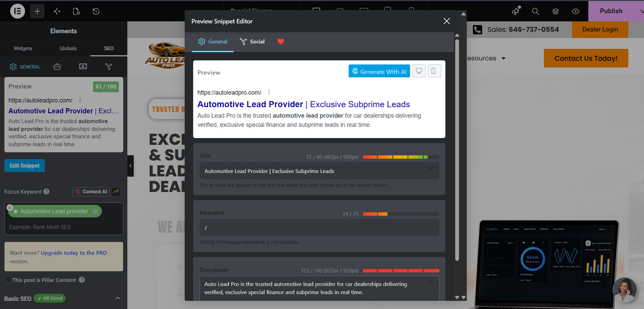Click the Dealer Login button on the page

pyautogui.click(x=600, y=30)
